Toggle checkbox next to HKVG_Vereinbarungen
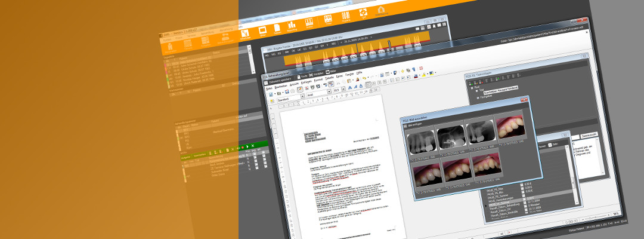This screenshot has width=644, height=239. (x=524, y=195)
